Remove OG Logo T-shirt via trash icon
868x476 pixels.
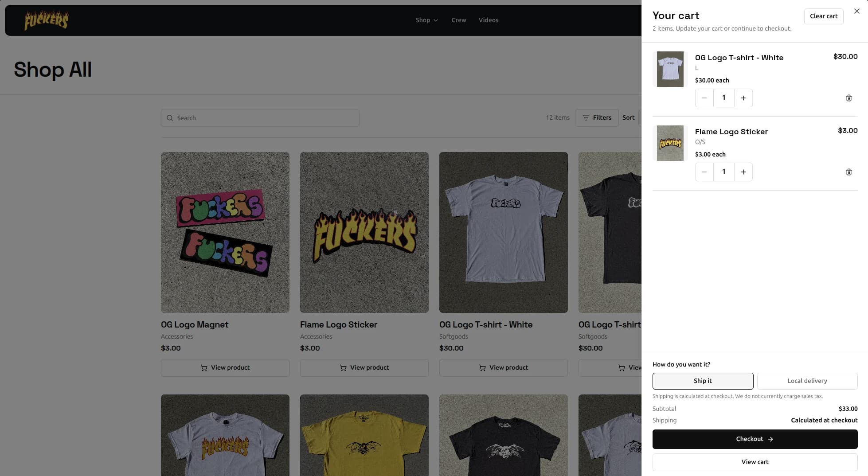pyautogui.click(x=848, y=98)
